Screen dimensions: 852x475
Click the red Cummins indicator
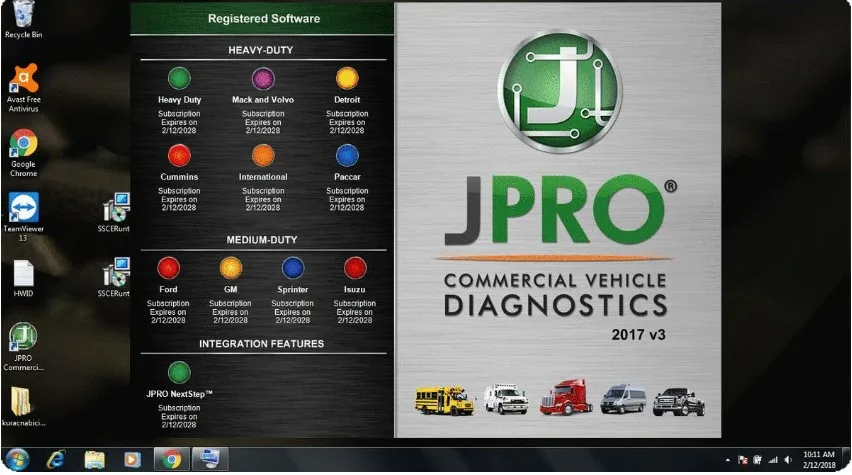(x=179, y=156)
